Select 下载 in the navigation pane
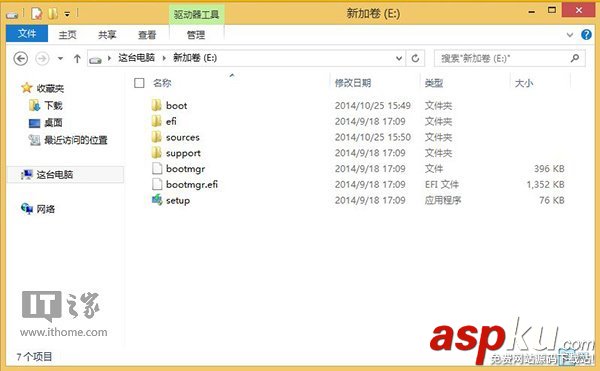This screenshot has width=600, height=371. 54,105
